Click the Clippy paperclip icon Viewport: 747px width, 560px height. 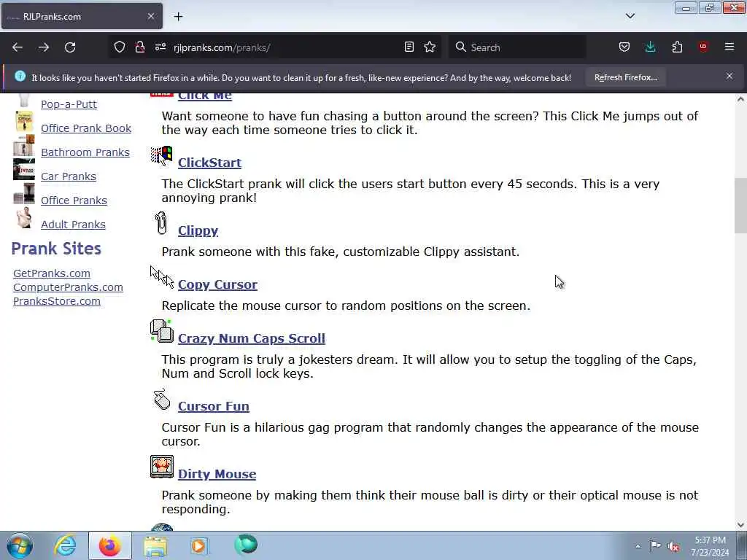click(161, 223)
